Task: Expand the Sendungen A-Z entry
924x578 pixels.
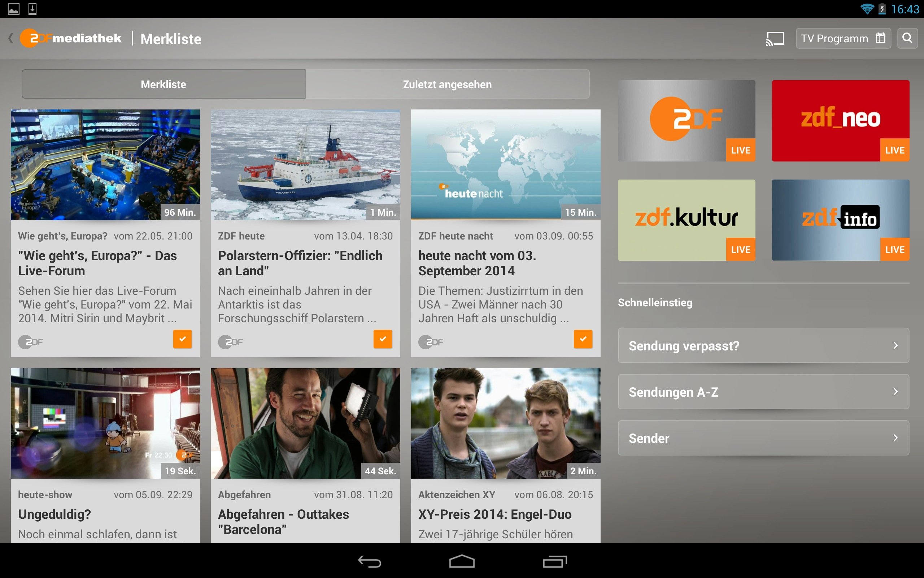Action: [763, 392]
